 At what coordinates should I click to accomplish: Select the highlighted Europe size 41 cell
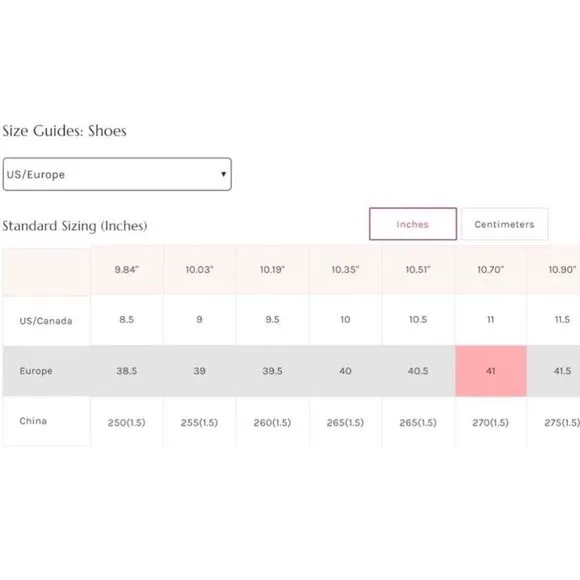(x=491, y=371)
